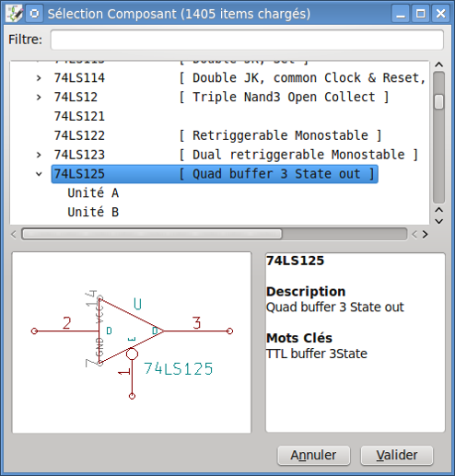Click the horizontal scroll left arrow
The image size is (455, 476).
click(13, 235)
